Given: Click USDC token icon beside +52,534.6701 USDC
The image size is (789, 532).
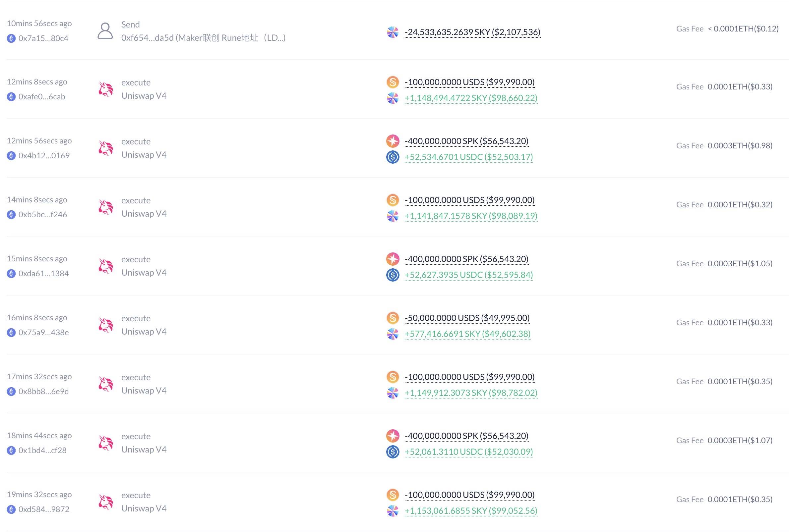Looking at the screenshot, I should tap(393, 157).
